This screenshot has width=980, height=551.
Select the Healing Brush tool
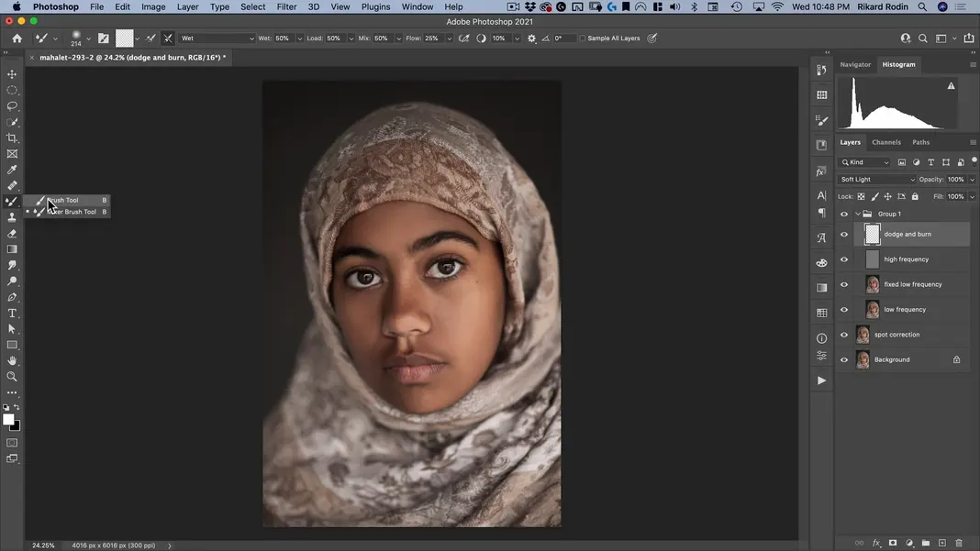12,185
